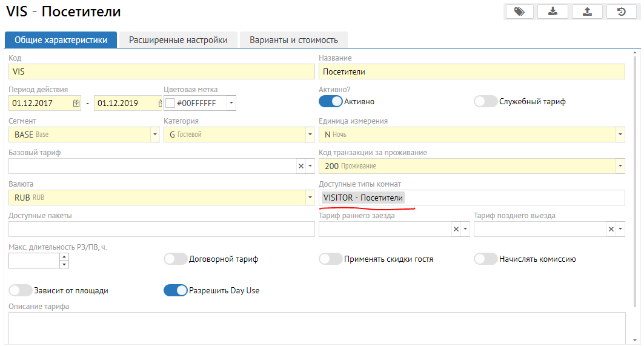Image resolution: width=644 pixels, height=346 pixels.
Task: Open the Варианты и стоимость tab
Action: click(293, 40)
